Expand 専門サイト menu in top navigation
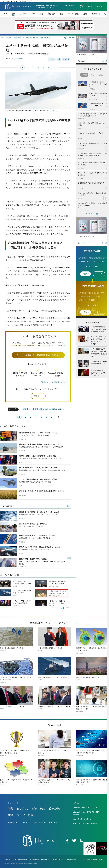Screen dimensions: 109x868 click(95, 14)
